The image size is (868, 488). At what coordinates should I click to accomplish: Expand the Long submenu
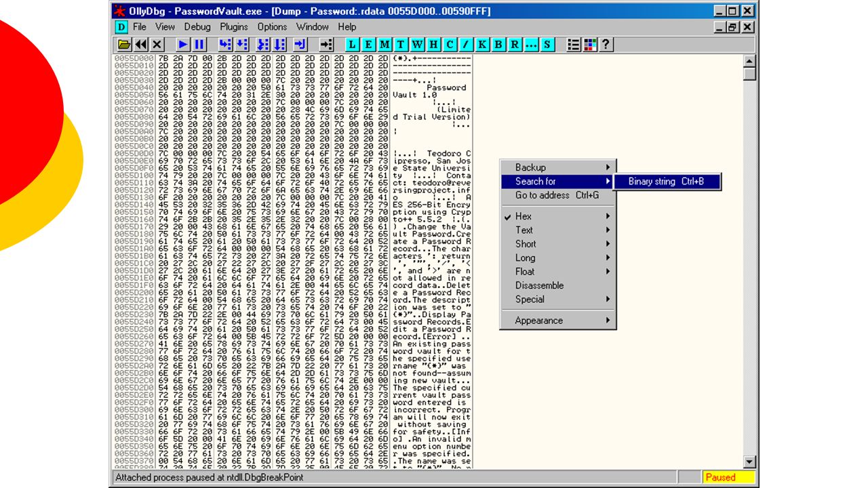coord(557,258)
